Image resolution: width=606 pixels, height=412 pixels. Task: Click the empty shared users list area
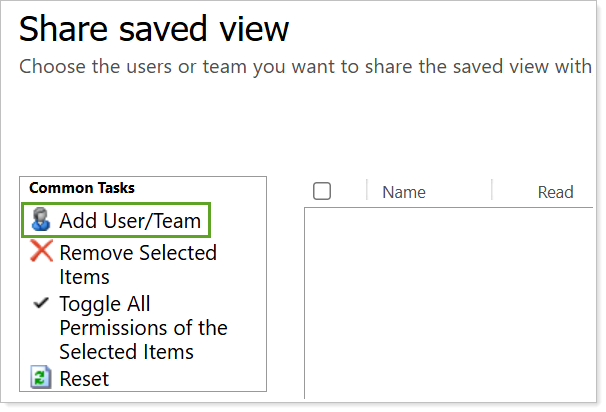(x=450, y=300)
